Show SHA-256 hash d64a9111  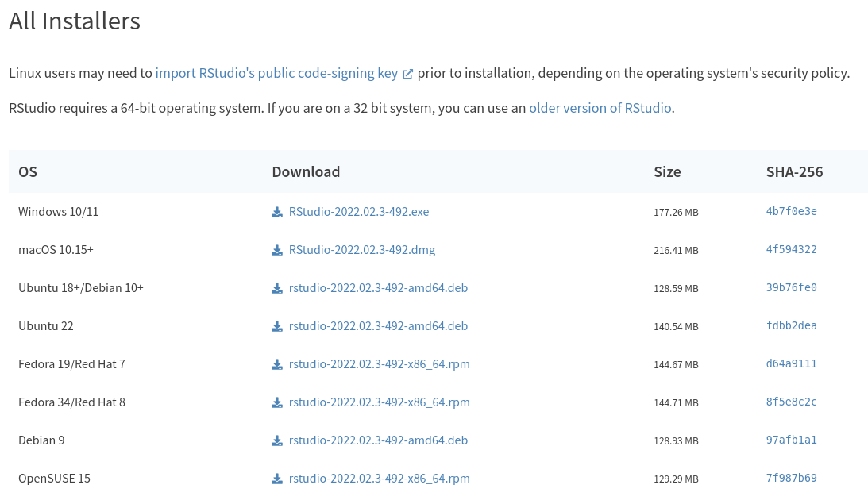point(792,364)
